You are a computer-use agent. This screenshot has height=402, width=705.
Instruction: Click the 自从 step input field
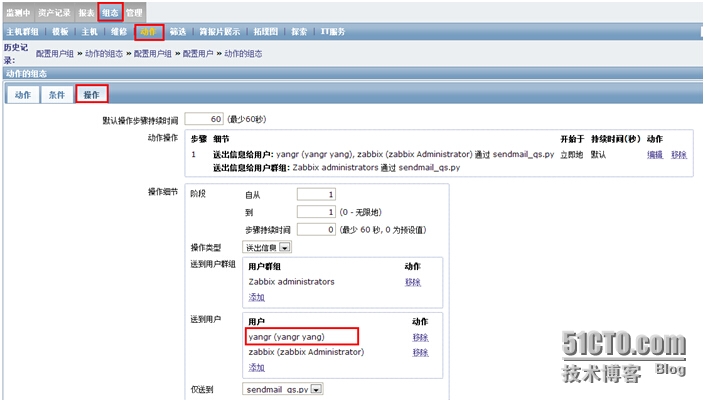click(x=316, y=194)
